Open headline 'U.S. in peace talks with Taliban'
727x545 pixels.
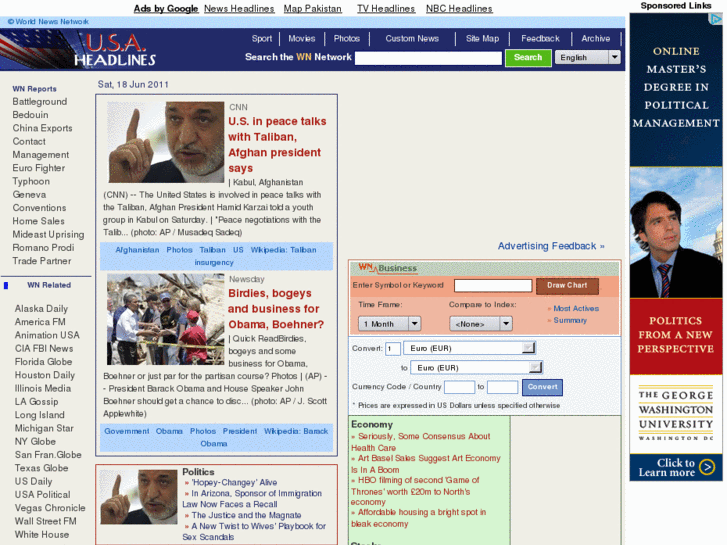pos(277,145)
